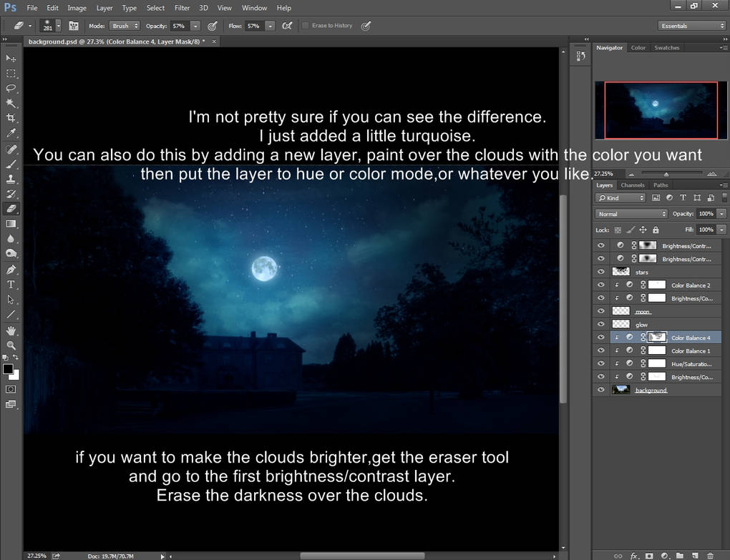Select the Gradient tool
The height and width of the screenshot is (560, 730).
(11, 224)
